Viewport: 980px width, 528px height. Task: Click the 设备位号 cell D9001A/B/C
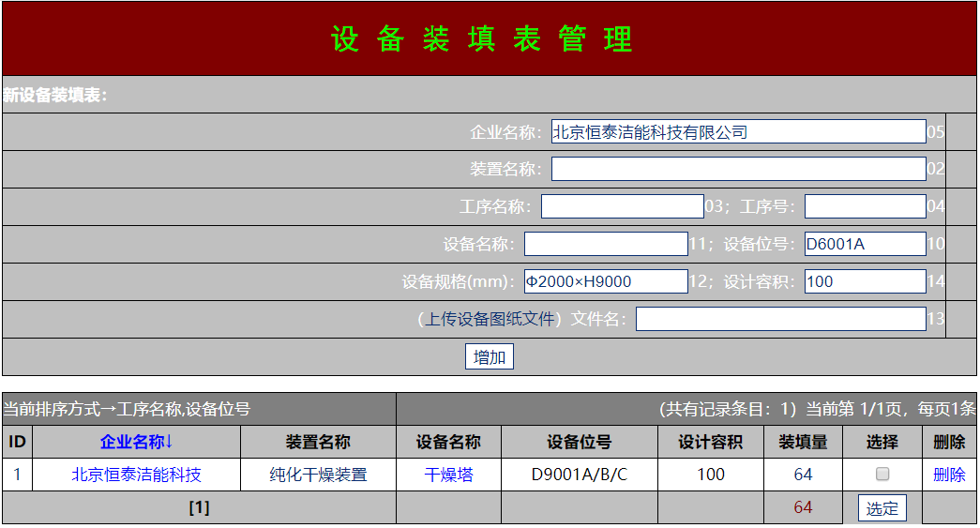579,475
